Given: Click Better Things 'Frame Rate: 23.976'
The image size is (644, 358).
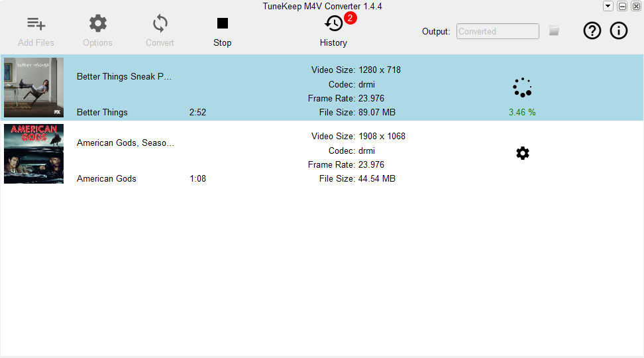Looking at the screenshot, I should click(347, 98).
